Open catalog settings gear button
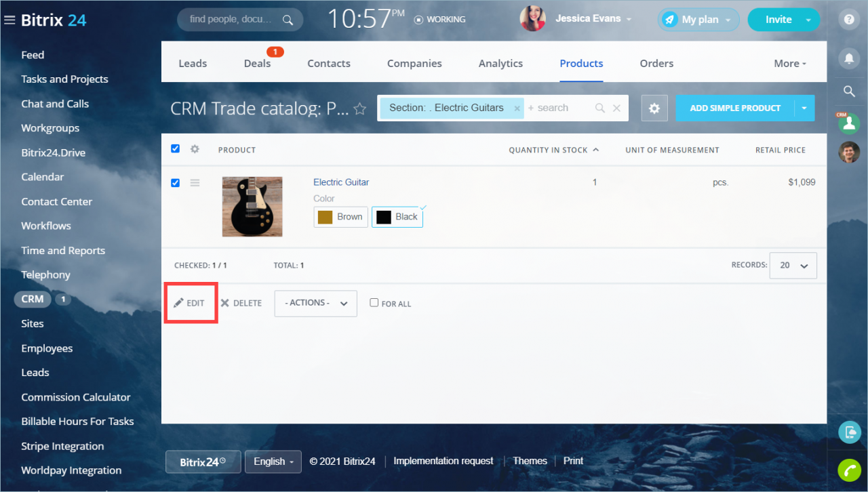This screenshot has height=492, width=868. [654, 108]
